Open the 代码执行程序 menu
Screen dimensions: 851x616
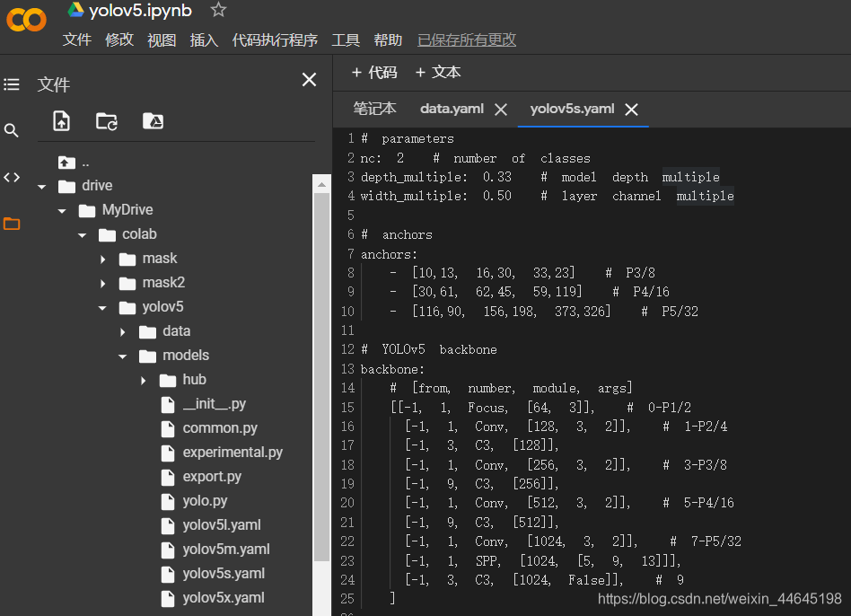click(x=276, y=40)
